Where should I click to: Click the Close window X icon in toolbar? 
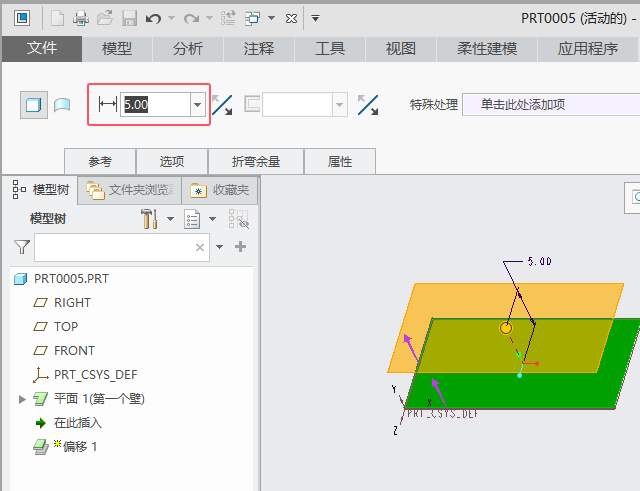pyautogui.click(x=291, y=18)
